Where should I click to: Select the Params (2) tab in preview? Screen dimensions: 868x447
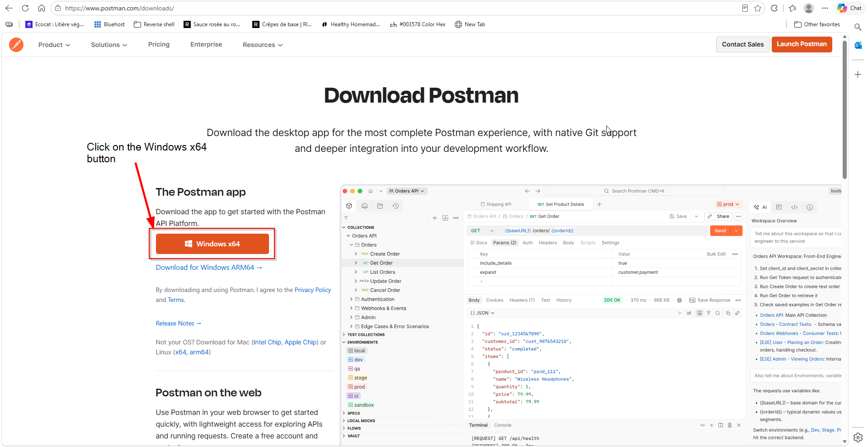tap(505, 243)
